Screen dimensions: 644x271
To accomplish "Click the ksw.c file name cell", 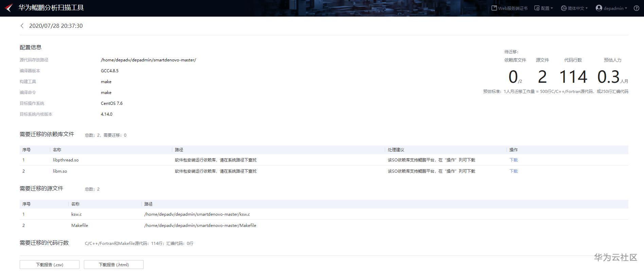I will (x=76, y=214).
